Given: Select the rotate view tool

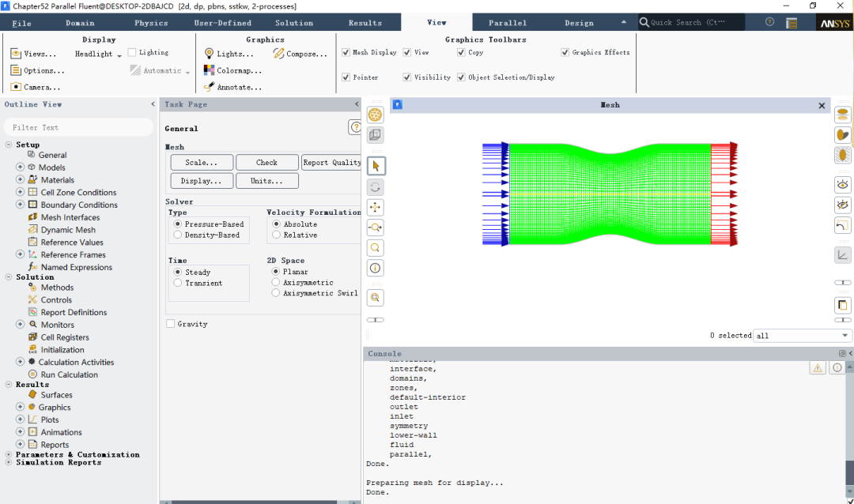Looking at the screenshot, I should coord(376,187).
